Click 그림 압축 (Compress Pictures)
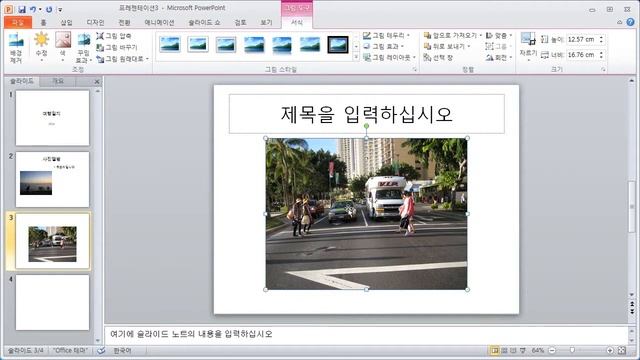The height and width of the screenshot is (360, 640). (x=114, y=36)
